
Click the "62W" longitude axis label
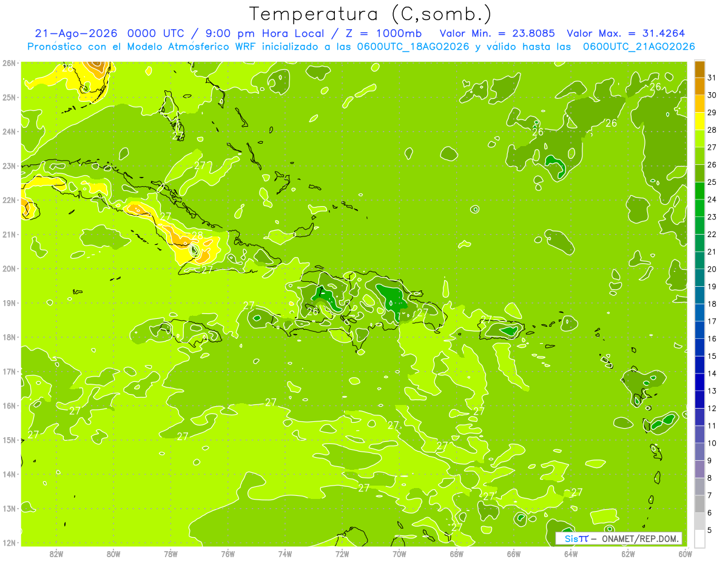[629, 554]
